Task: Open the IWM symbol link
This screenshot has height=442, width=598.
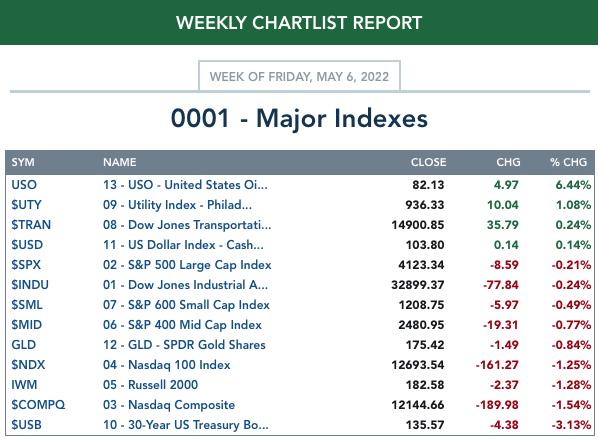Action: point(24,385)
